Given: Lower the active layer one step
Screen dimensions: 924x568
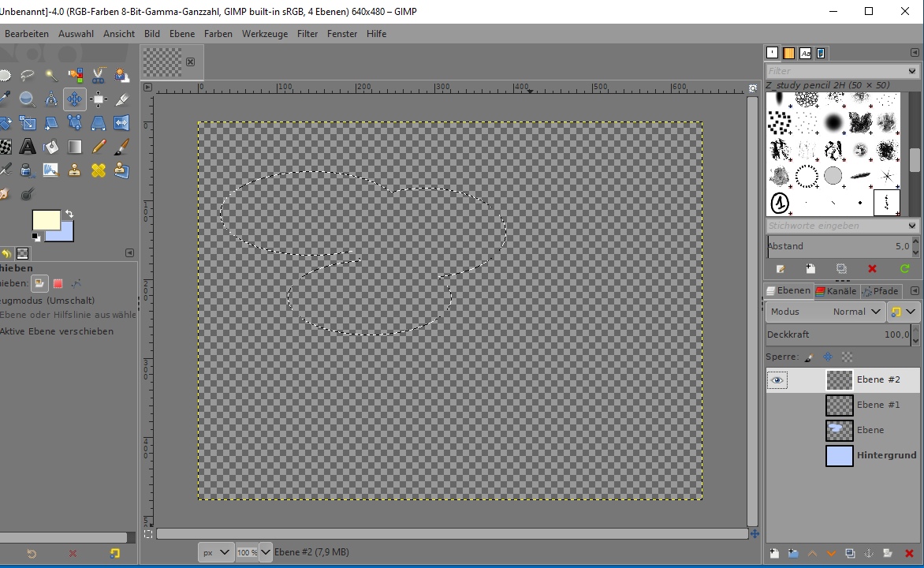Looking at the screenshot, I should [x=831, y=553].
